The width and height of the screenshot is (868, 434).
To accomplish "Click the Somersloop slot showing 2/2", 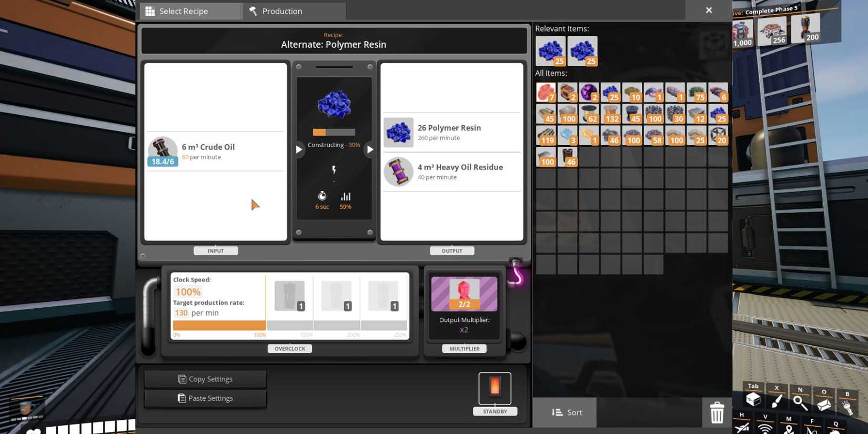I will (463, 294).
